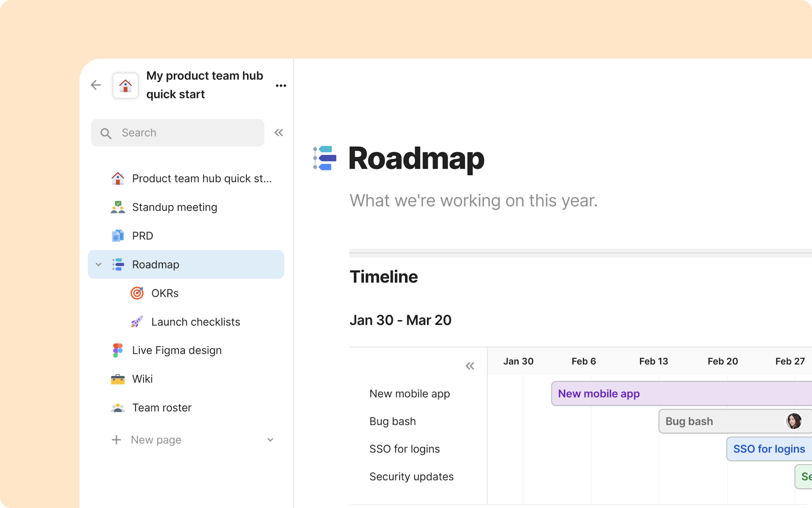Click the Roadmap page title icon
This screenshot has width=812, height=508.
point(325,158)
